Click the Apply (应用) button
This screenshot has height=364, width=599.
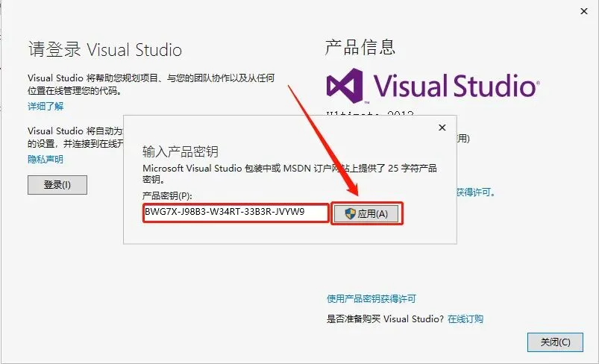366,213
